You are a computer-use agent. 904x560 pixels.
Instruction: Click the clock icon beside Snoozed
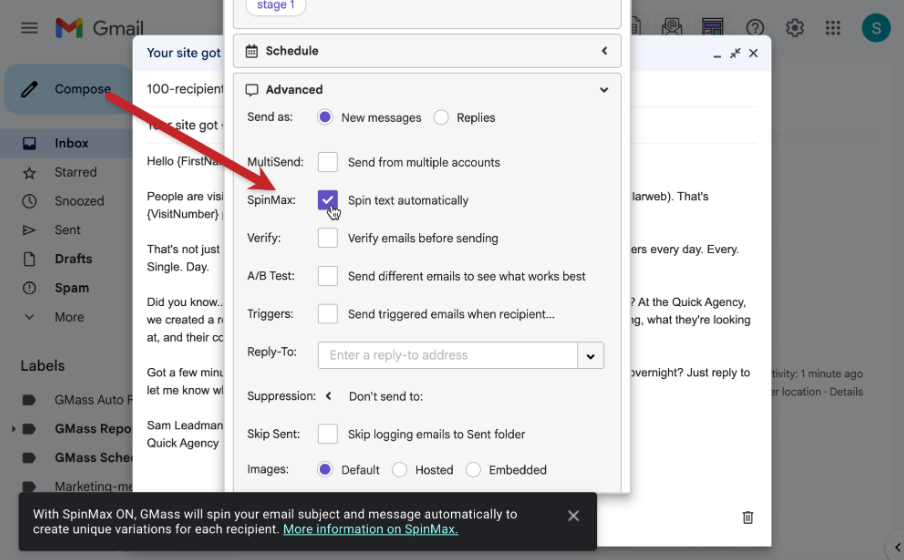[29, 201]
